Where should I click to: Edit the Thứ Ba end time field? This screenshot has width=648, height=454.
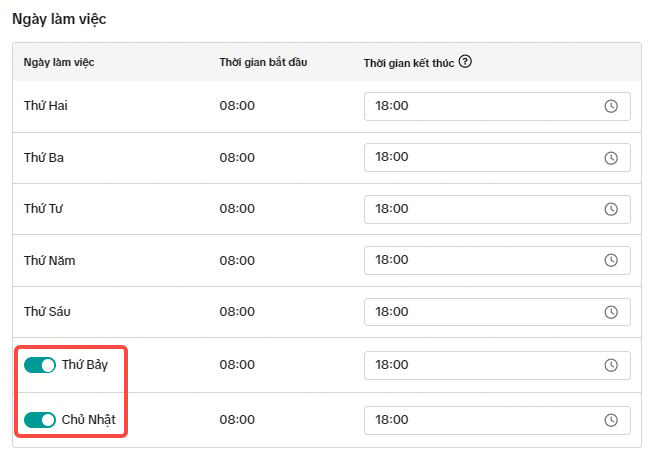[480, 158]
